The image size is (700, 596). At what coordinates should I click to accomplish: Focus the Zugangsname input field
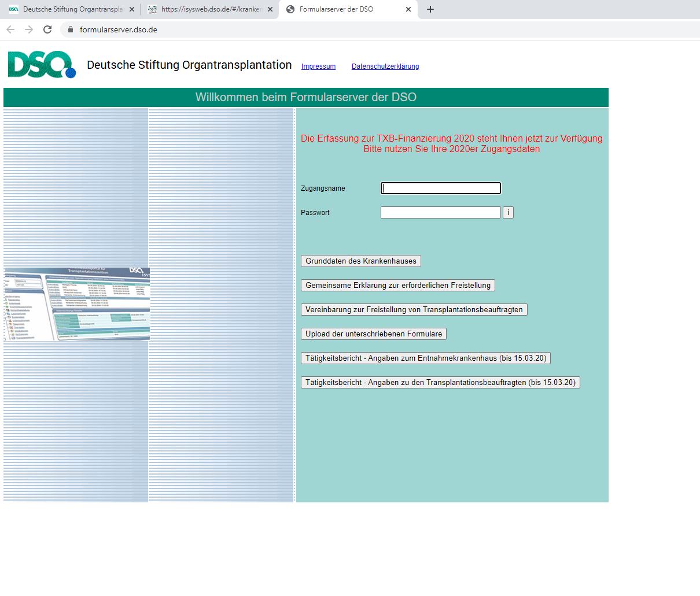click(441, 188)
